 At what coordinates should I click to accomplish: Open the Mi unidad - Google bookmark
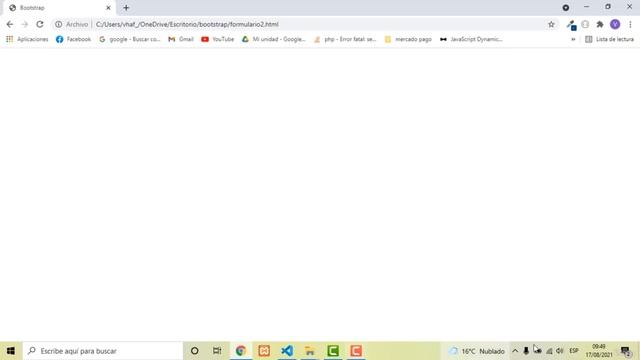click(x=273, y=39)
